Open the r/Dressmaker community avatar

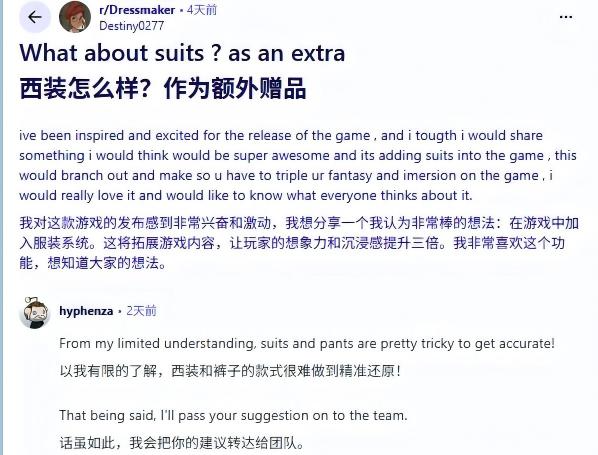pos(75,17)
